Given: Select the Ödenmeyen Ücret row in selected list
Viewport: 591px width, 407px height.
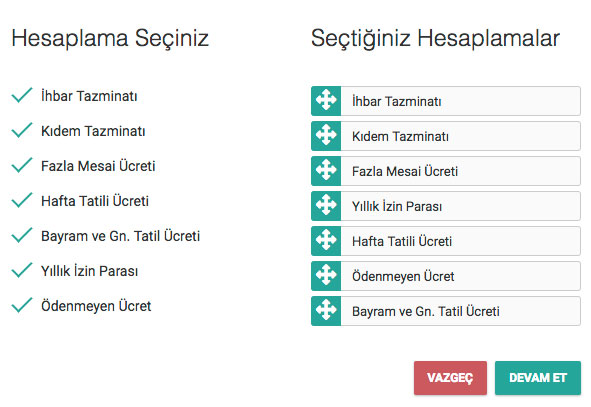Looking at the screenshot, I should pyautogui.click(x=446, y=276).
